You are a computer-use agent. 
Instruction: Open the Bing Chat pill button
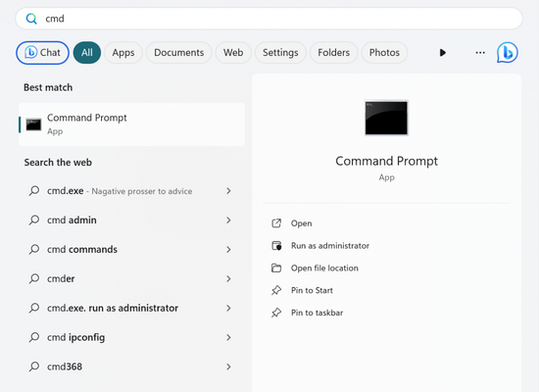[x=42, y=53]
